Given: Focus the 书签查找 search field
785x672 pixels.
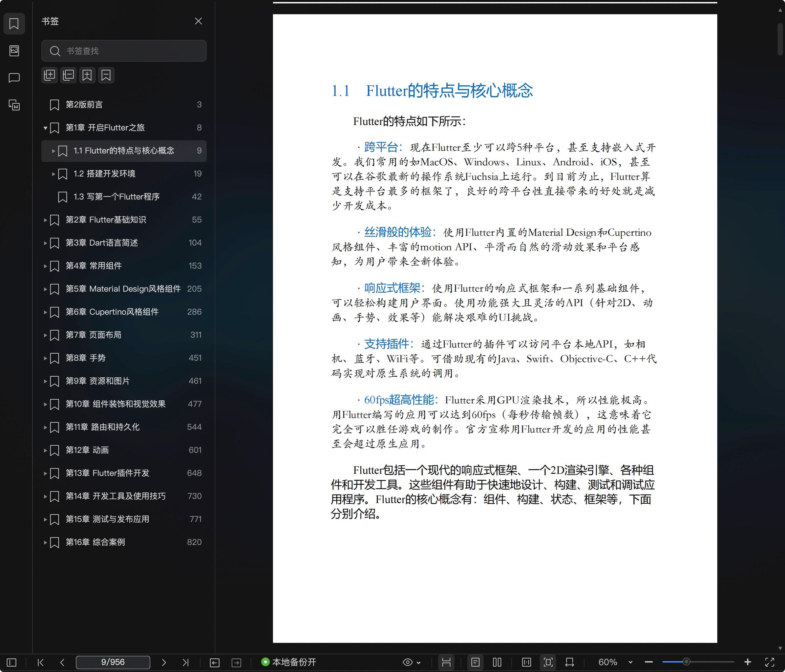Looking at the screenshot, I should [124, 51].
